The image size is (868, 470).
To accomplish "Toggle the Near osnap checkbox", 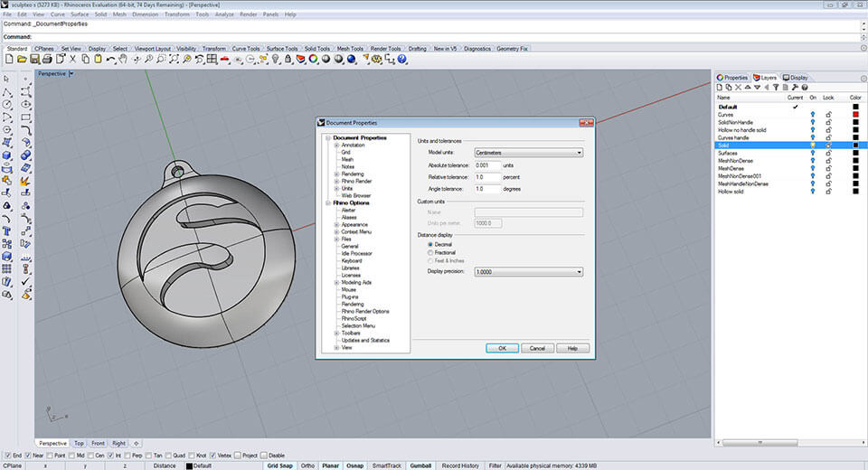I will pyautogui.click(x=28, y=455).
